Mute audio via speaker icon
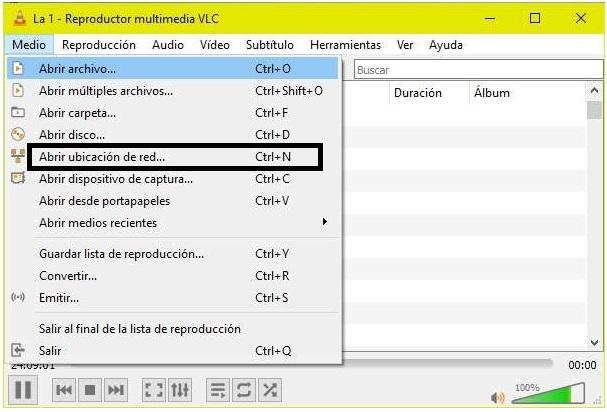 tap(497, 397)
